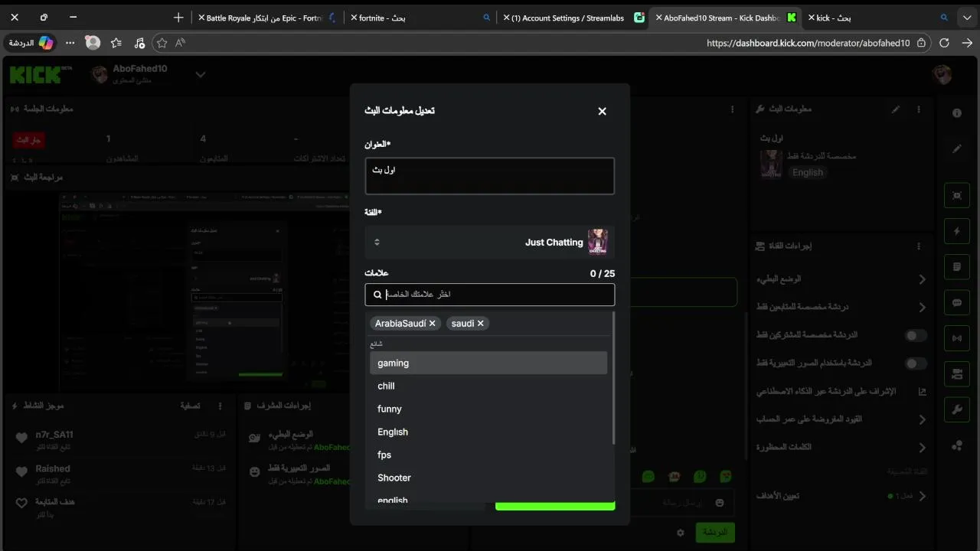Edit stream info with the panel's pencil icon
Viewport: 980px width, 551px height.
coord(896,109)
